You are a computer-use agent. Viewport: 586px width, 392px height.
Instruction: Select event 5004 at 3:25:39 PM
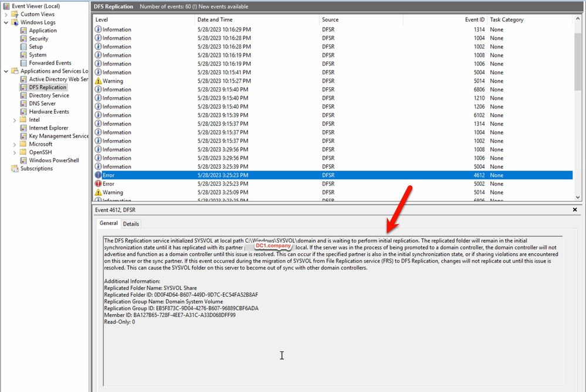[333, 166]
